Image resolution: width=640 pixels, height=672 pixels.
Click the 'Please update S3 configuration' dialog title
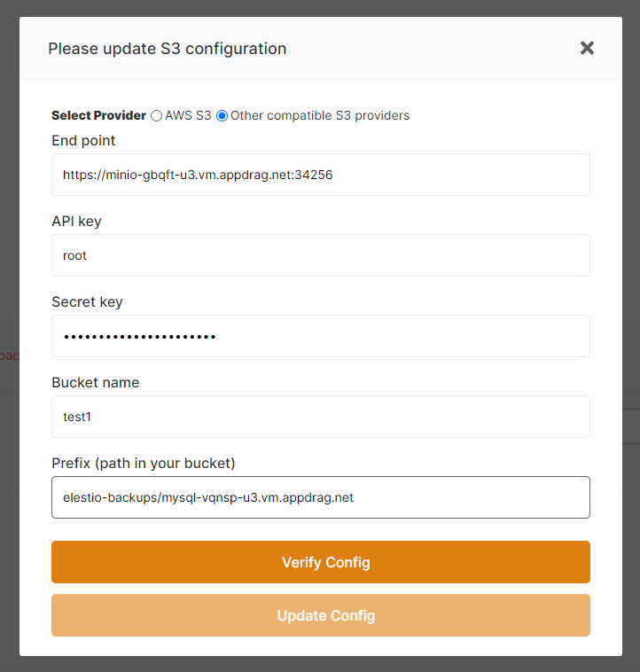(167, 48)
